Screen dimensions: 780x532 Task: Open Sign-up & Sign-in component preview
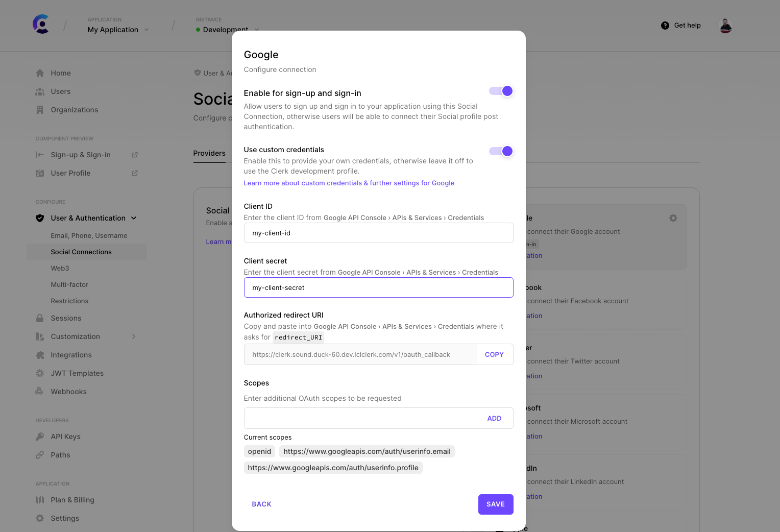tap(81, 155)
